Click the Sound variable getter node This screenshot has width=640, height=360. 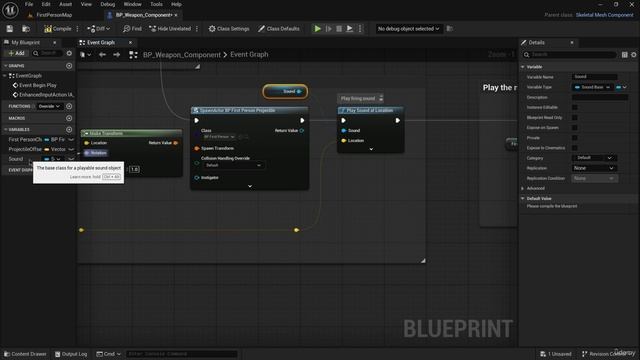coord(285,91)
